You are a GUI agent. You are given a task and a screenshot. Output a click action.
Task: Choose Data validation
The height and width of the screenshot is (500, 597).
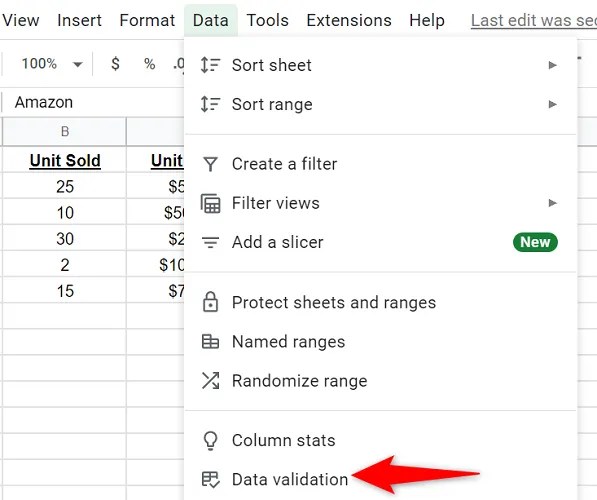381,479
